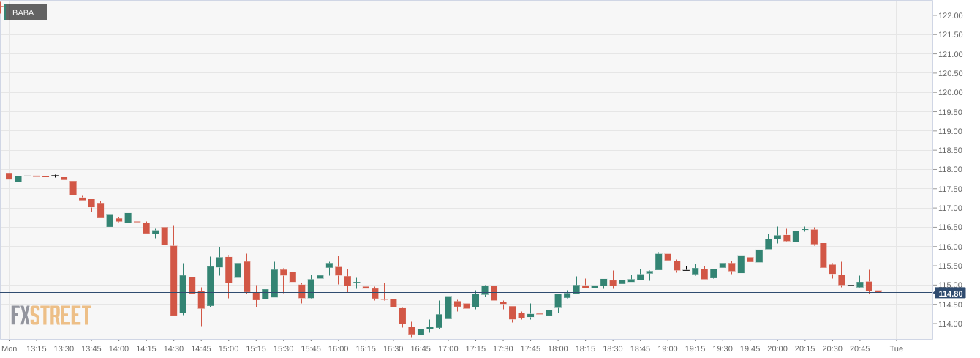This screenshot has height=358, width=980.
Task: Click the 16:00 time axis label
Action: (338, 348)
